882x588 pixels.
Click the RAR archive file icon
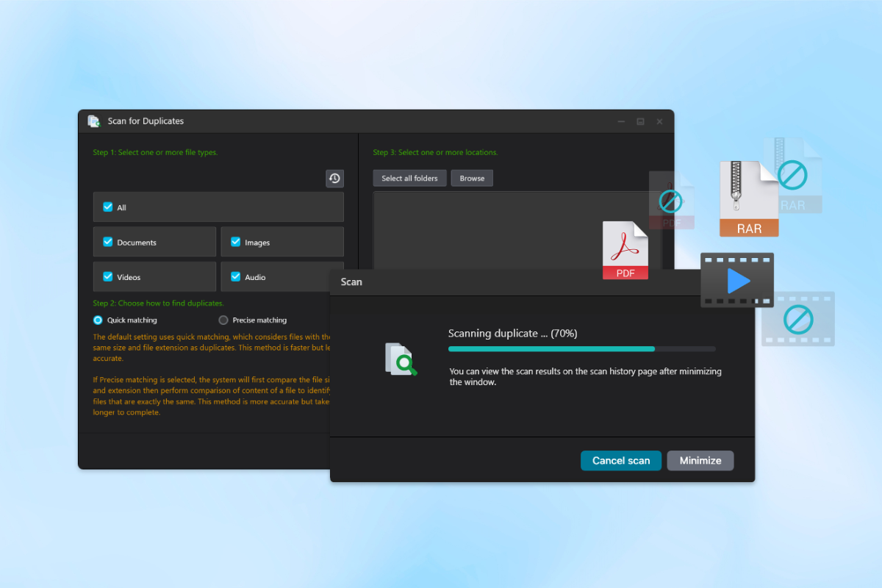(x=748, y=198)
